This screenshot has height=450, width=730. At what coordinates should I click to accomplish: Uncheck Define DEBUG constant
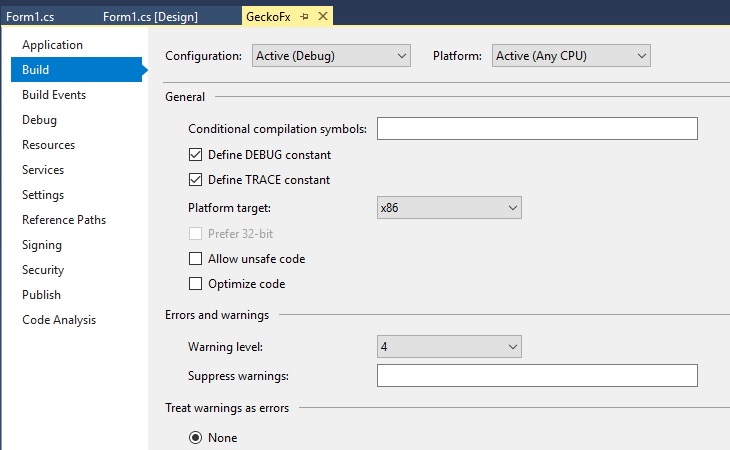coord(195,155)
